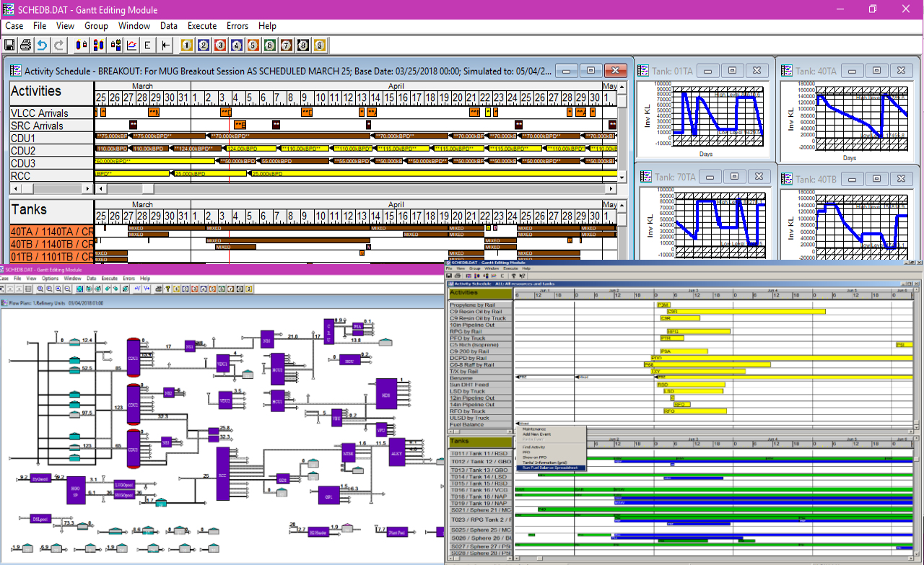The width and height of the screenshot is (924, 565).
Task: Select the 40TB / 1140TB tank row
Action: tap(51, 244)
